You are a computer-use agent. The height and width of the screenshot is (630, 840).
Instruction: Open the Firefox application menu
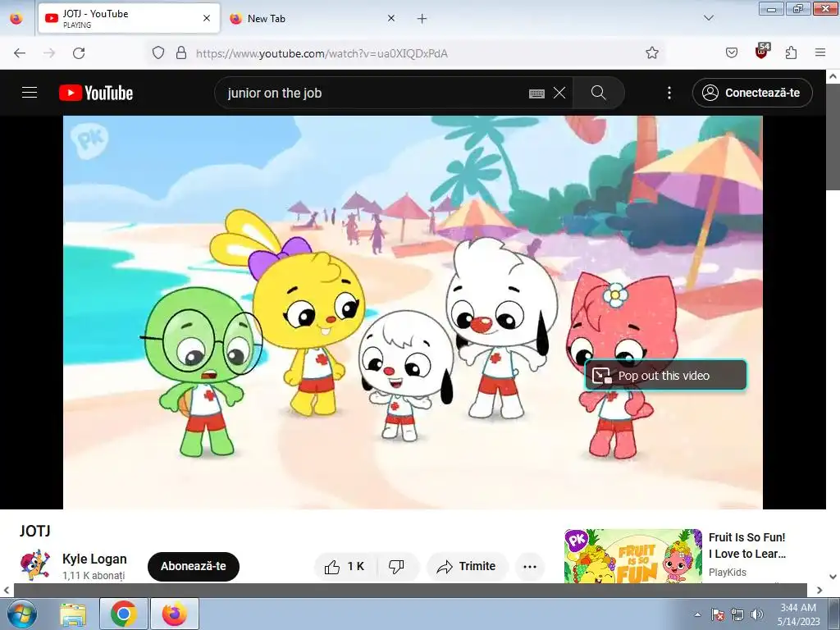[x=820, y=52]
